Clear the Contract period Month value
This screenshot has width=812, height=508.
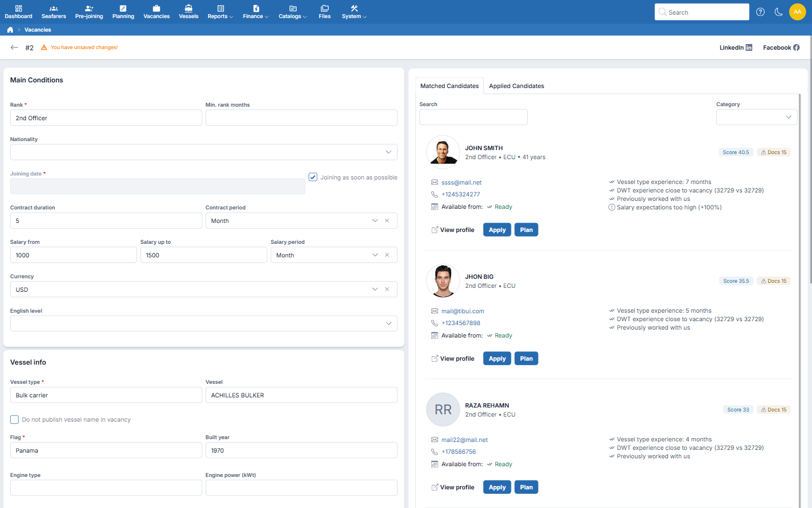click(x=387, y=221)
